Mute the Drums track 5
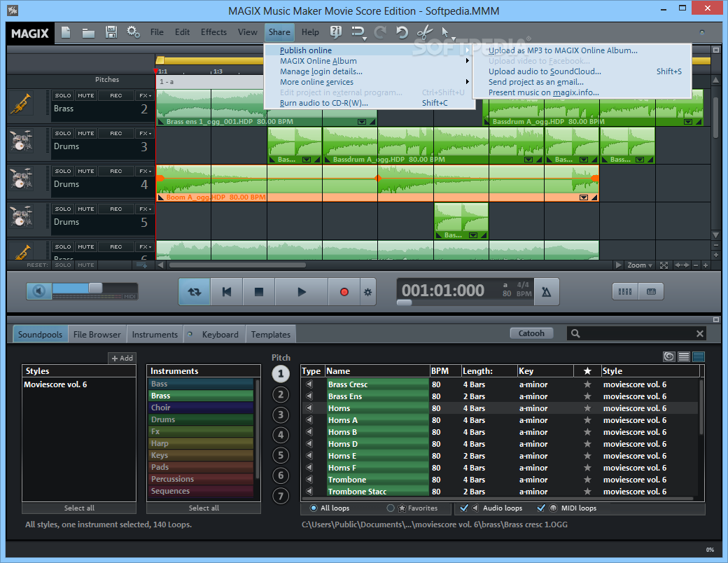Screen dimensions: 728x563 pos(86,209)
